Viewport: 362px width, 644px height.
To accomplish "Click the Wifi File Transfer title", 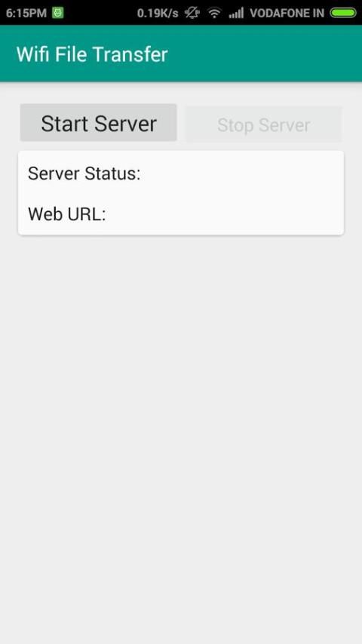I will pos(92,54).
